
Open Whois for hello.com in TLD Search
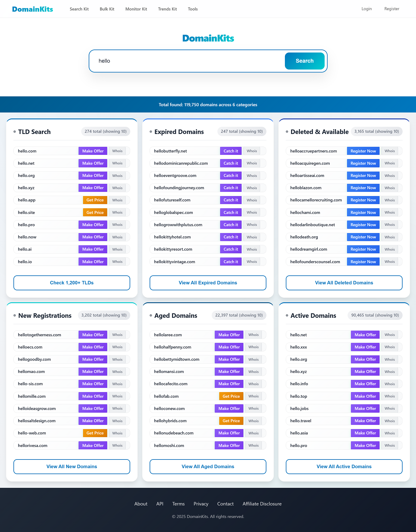pyautogui.click(x=117, y=151)
